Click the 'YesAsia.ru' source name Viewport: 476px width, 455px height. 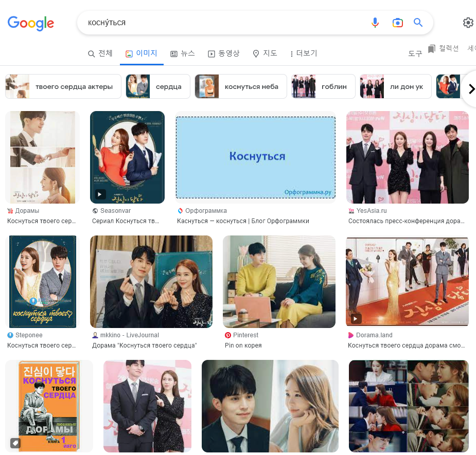click(x=372, y=211)
